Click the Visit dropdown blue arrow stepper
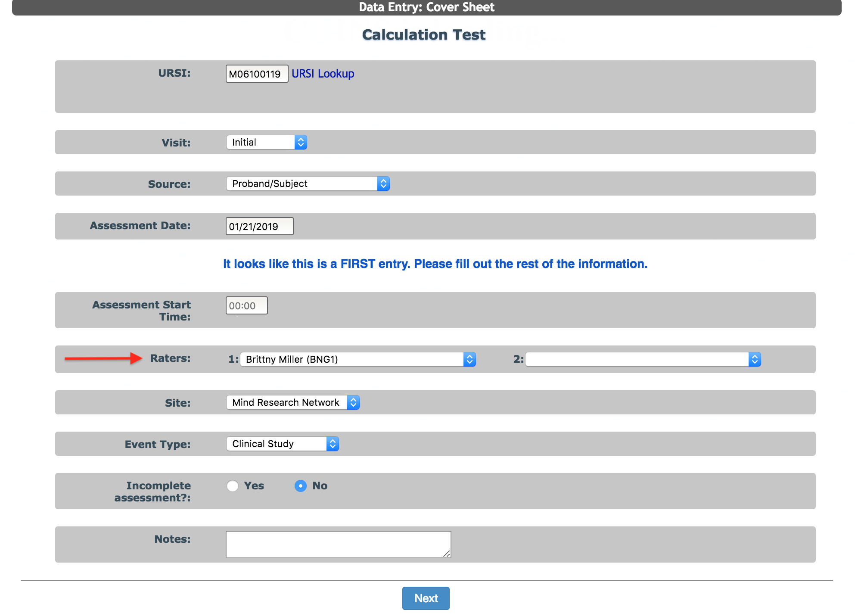Screen dimensions: 858x616 click(301, 142)
